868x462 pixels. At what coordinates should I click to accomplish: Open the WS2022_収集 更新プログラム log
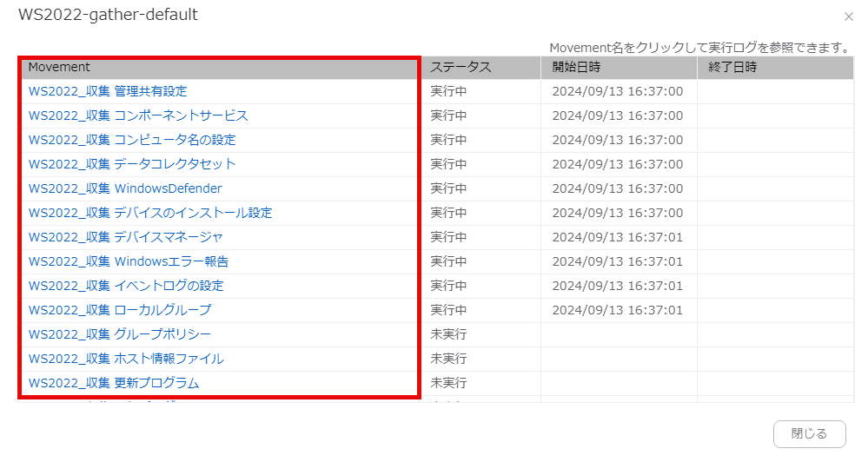[114, 383]
